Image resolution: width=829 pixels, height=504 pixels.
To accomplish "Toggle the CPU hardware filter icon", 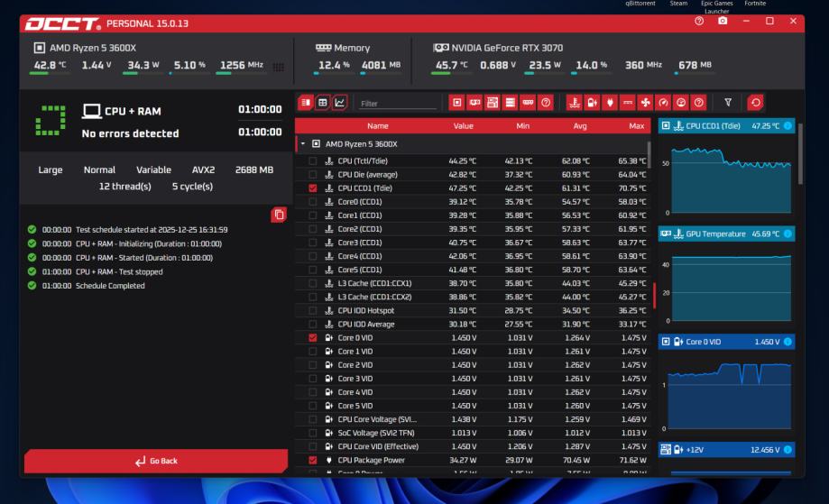I will coord(456,103).
